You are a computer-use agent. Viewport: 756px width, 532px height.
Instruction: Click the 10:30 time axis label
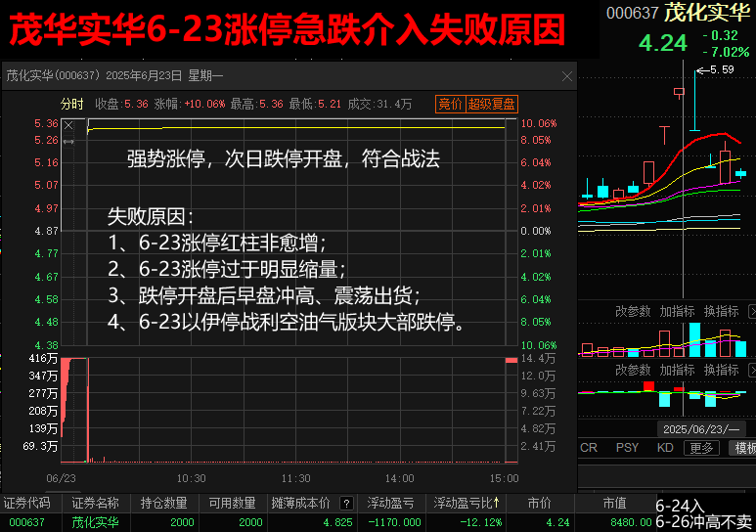(x=191, y=478)
